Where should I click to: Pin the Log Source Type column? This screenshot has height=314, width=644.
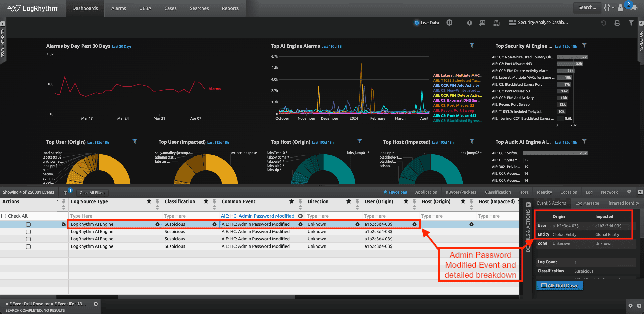(x=157, y=201)
